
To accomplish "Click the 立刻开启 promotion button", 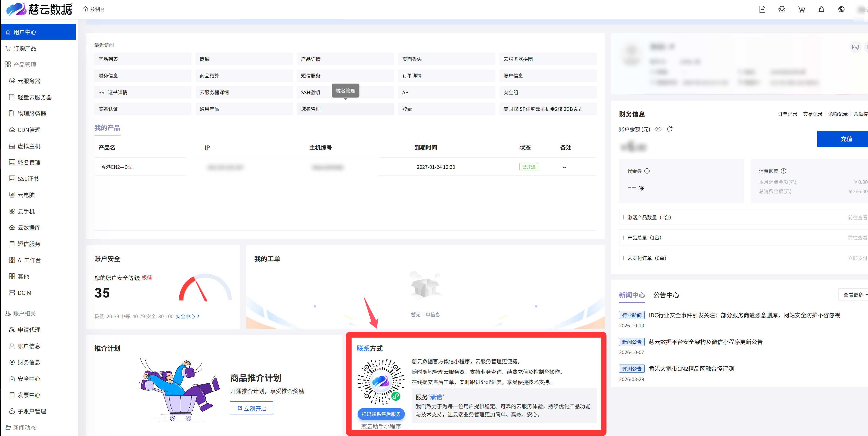I will [x=251, y=408].
